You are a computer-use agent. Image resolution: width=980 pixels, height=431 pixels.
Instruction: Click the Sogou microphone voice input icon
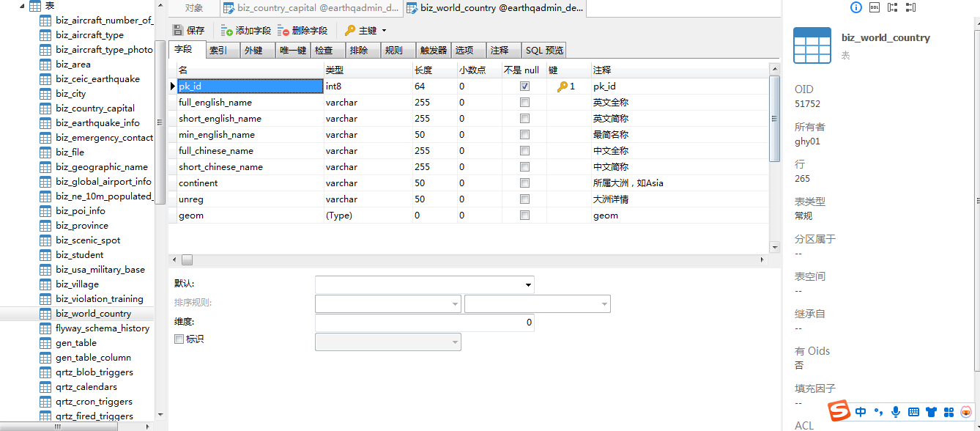(x=896, y=412)
